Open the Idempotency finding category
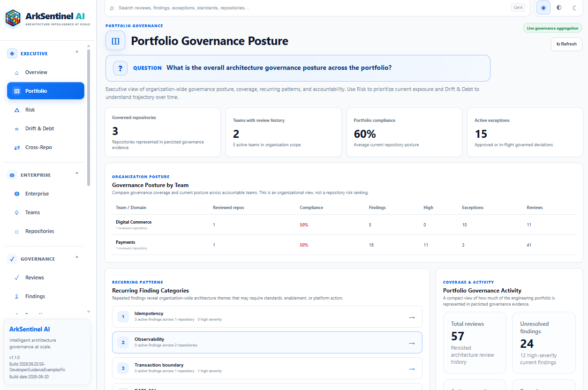The width and height of the screenshot is (588, 390). pyautogui.click(x=267, y=317)
